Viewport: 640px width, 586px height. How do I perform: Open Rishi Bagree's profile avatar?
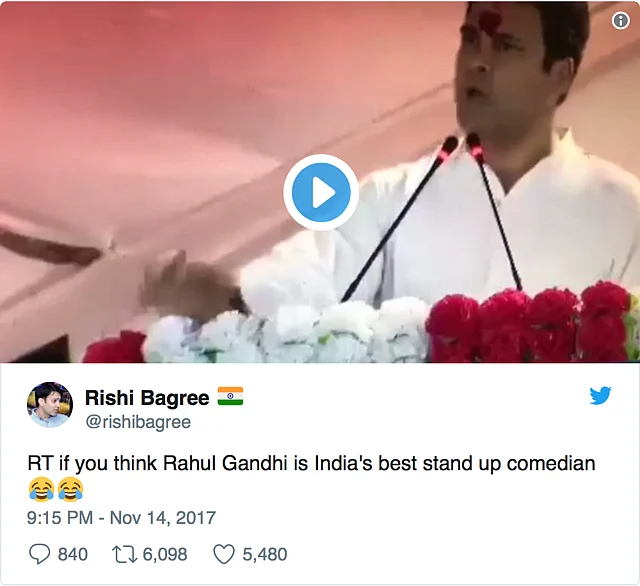(50, 405)
